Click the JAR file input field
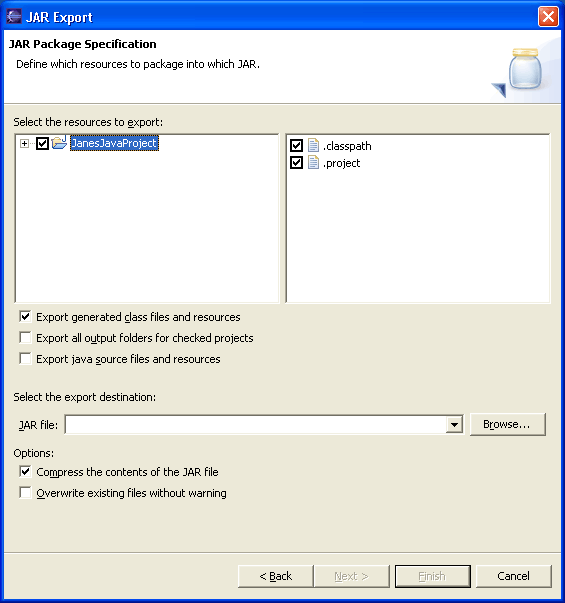Image resolution: width=565 pixels, height=603 pixels. pyautogui.click(x=255, y=425)
